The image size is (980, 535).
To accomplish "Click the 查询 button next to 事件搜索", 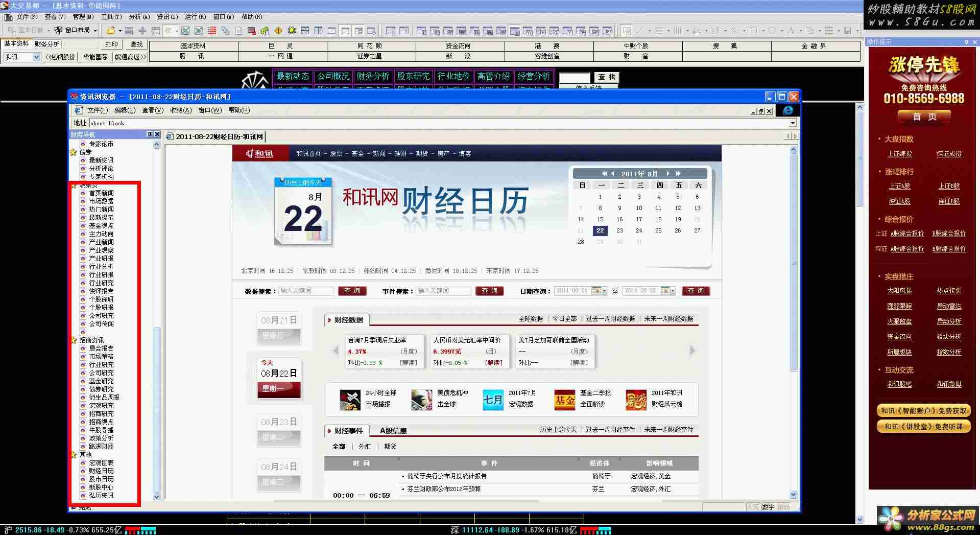I will (x=489, y=291).
